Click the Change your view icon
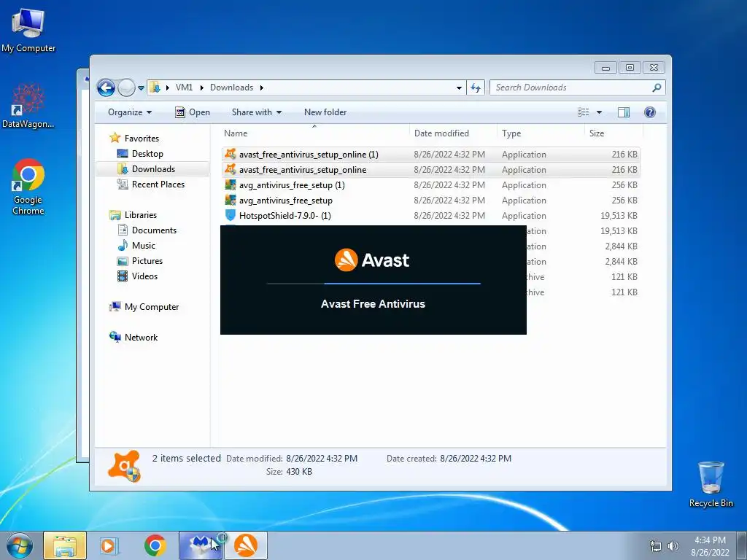Screen dimensions: 747x560 click(x=584, y=112)
